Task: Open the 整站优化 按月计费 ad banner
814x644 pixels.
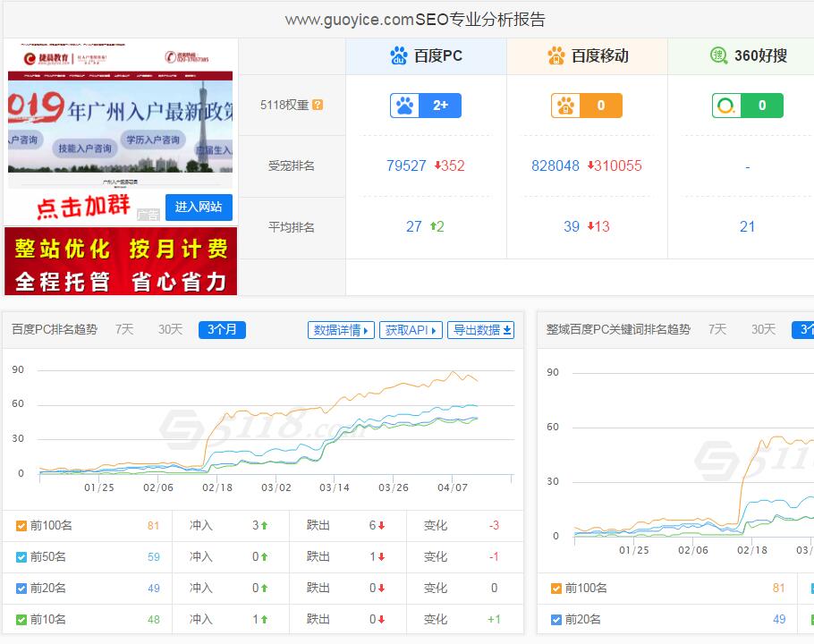Action: (121, 261)
